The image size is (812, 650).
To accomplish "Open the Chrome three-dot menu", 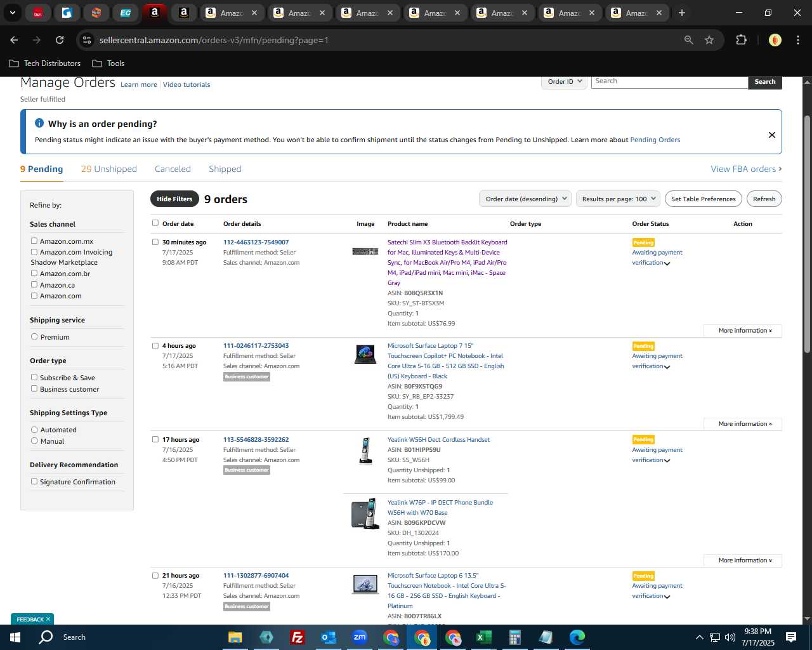I will pos(798,40).
